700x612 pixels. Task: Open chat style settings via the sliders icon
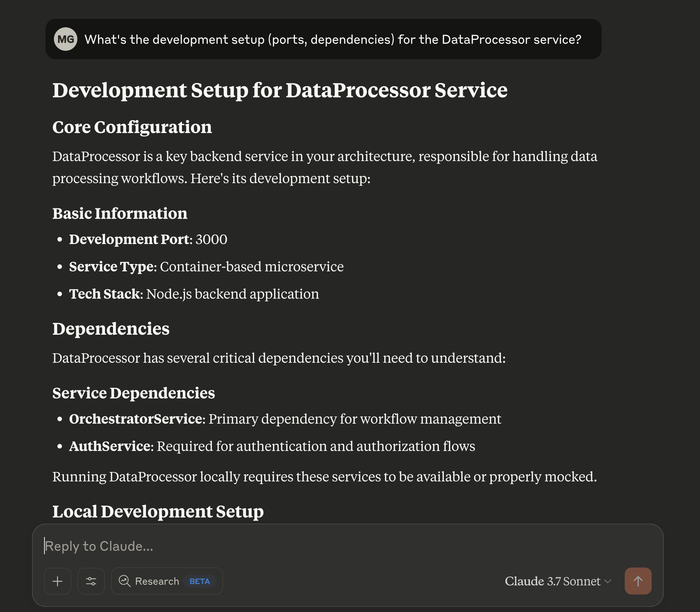[91, 581]
